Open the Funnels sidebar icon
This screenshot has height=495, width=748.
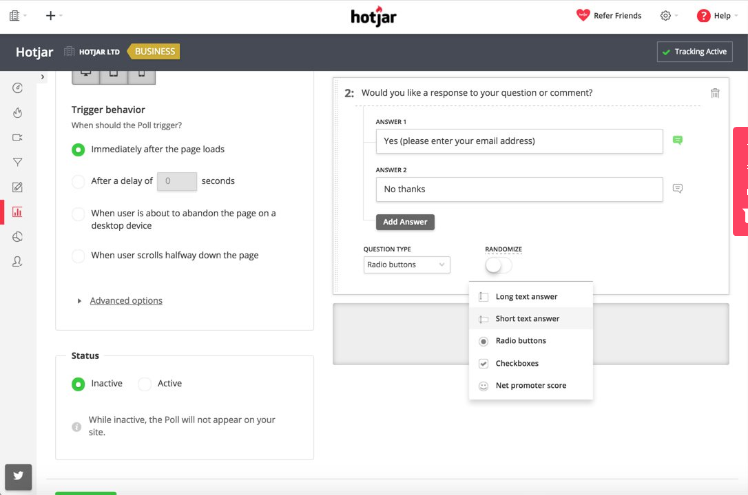click(17, 162)
